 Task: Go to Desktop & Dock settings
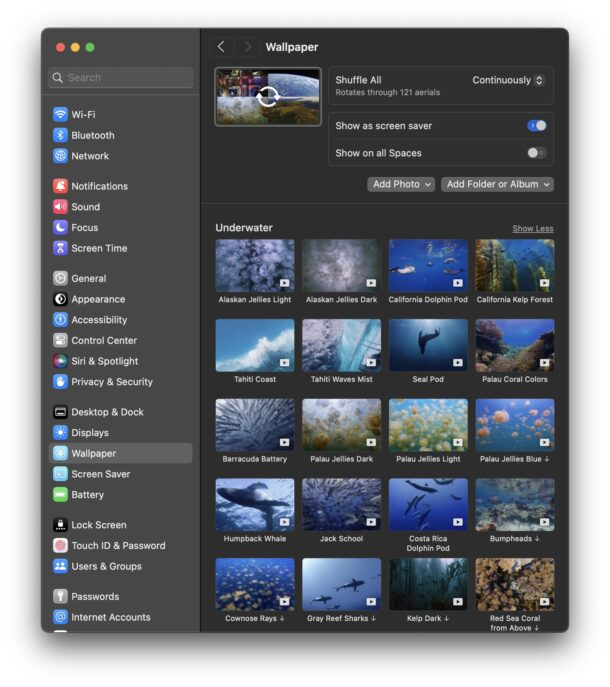point(107,412)
